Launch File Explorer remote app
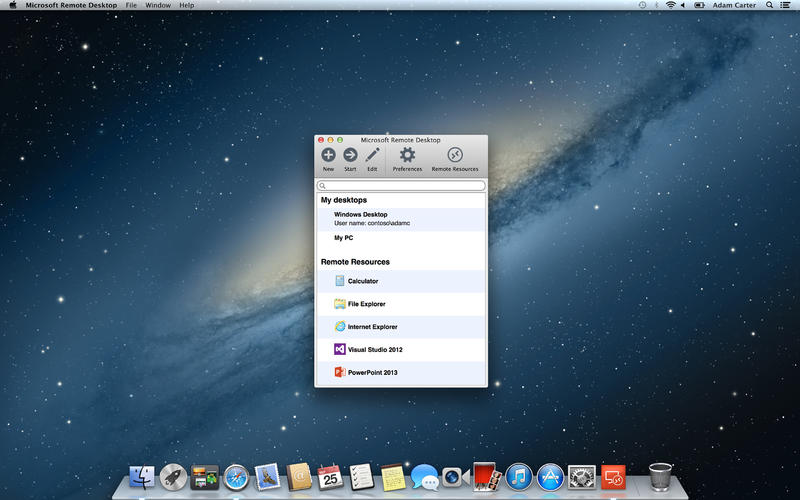This screenshot has height=500, width=800. [366, 304]
